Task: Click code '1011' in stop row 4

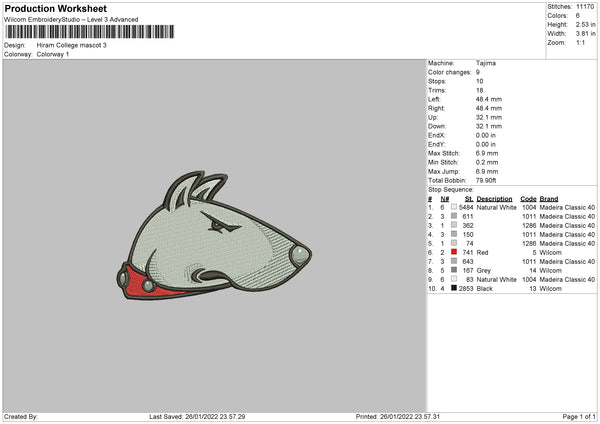Action: pyautogui.click(x=529, y=235)
